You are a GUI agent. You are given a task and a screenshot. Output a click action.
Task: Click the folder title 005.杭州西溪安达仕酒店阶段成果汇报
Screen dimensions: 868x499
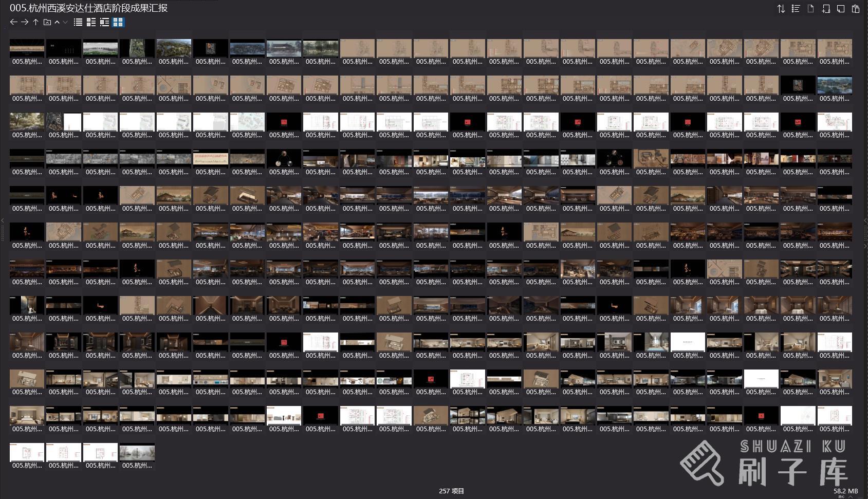coord(88,8)
